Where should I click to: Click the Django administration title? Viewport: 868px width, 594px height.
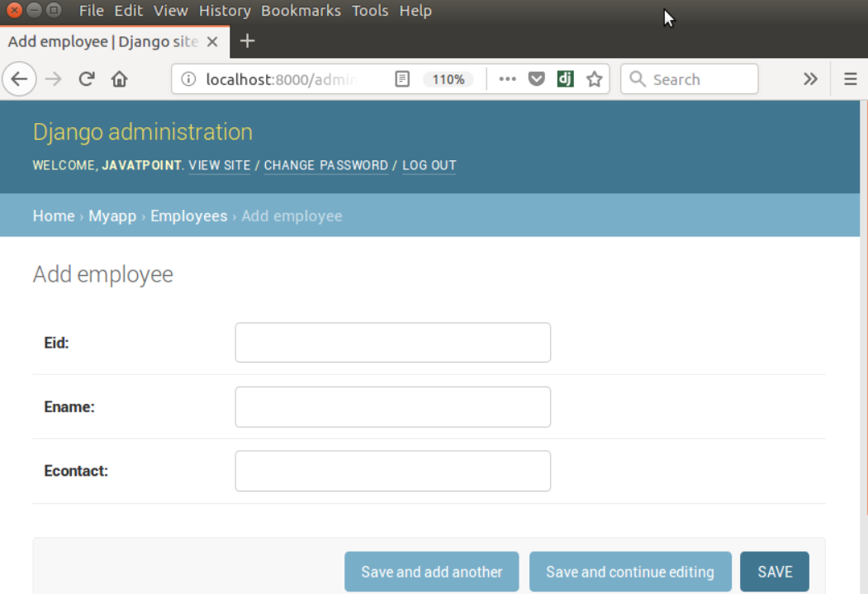(x=143, y=131)
